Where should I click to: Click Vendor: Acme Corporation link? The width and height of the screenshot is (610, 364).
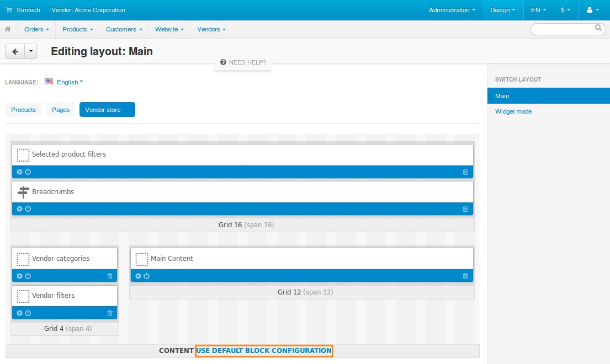(x=88, y=10)
